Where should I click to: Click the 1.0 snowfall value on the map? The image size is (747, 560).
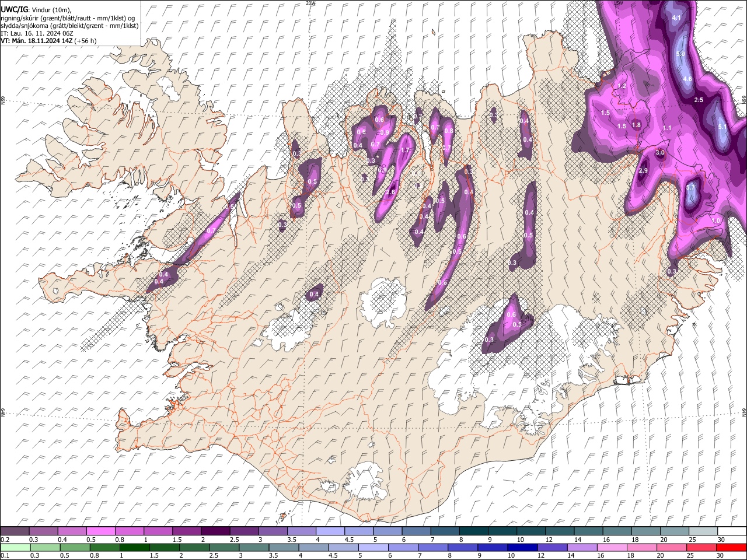click(716, 220)
